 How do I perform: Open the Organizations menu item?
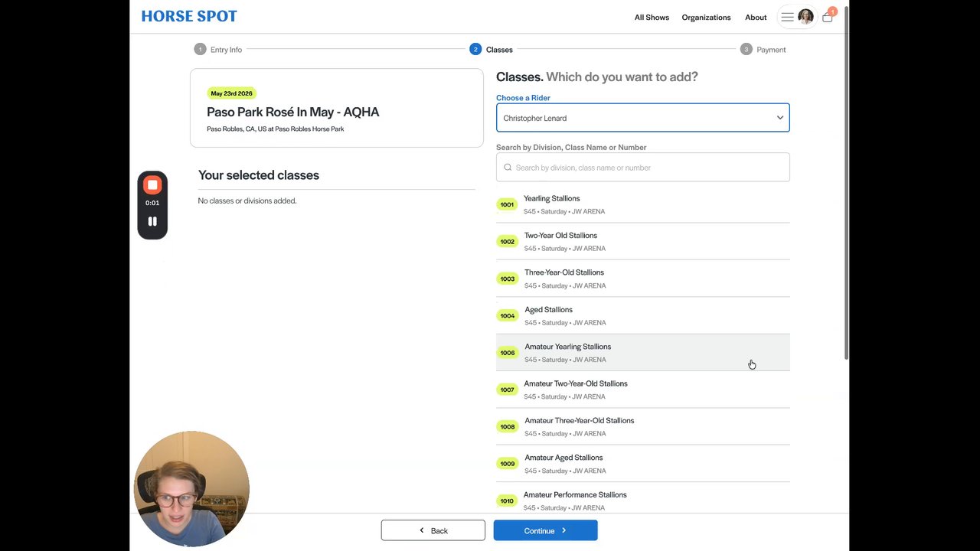click(x=706, y=17)
